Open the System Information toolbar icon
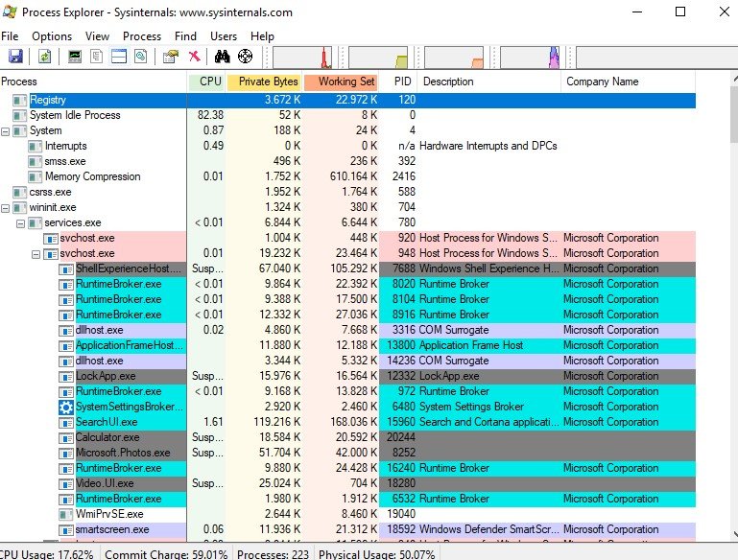Screen dimensions: 738x560 pos(74,57)
